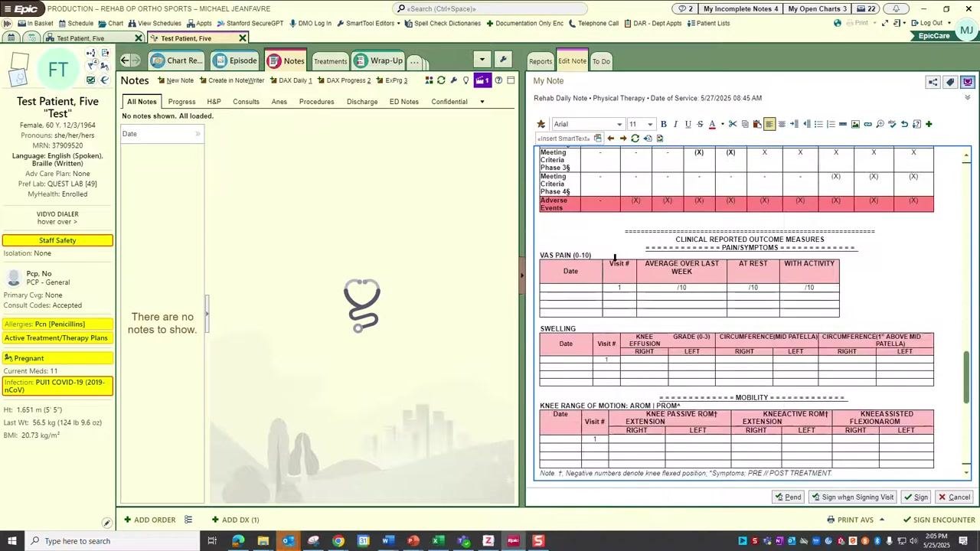Click the green plus icon in the editor toolbar
The height and width of the screenshot is (551, 980).
[929, 124]
